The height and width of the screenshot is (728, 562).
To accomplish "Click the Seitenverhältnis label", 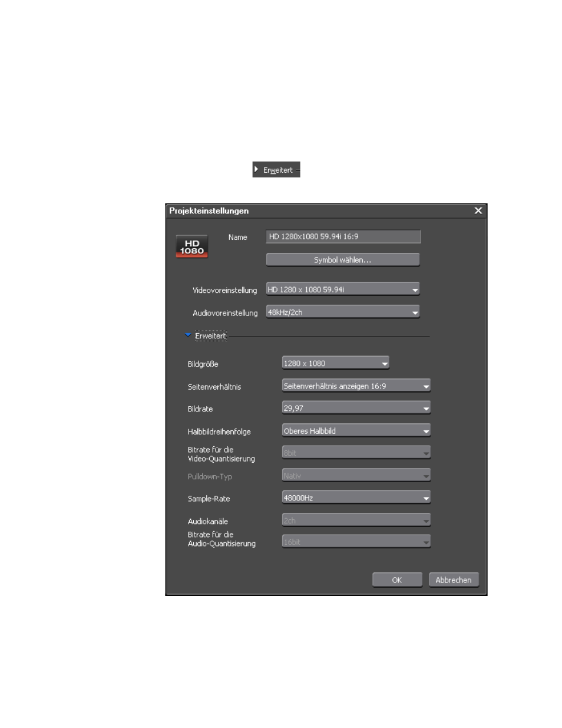I will coord(214,387).
